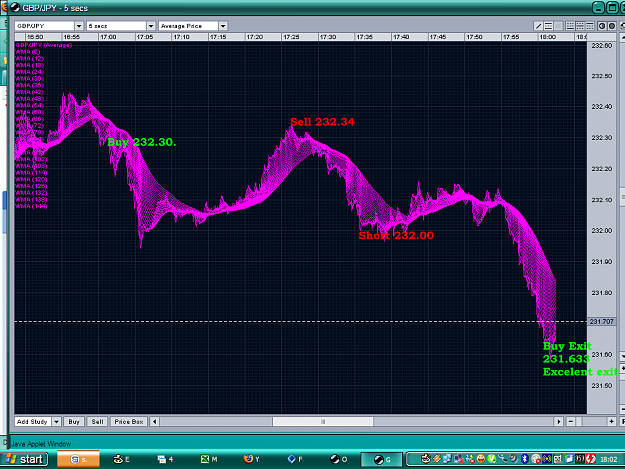
Task: Open the Windows start button
Action: click(x=25, y=459)
